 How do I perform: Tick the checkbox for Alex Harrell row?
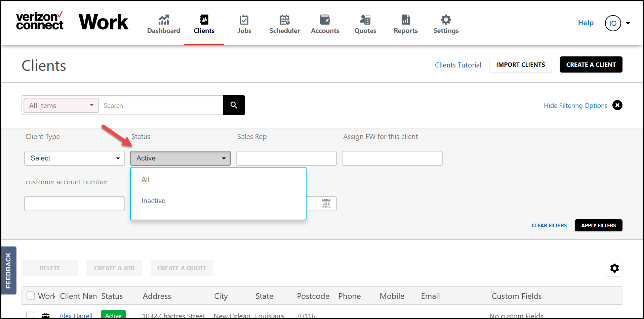31,315
